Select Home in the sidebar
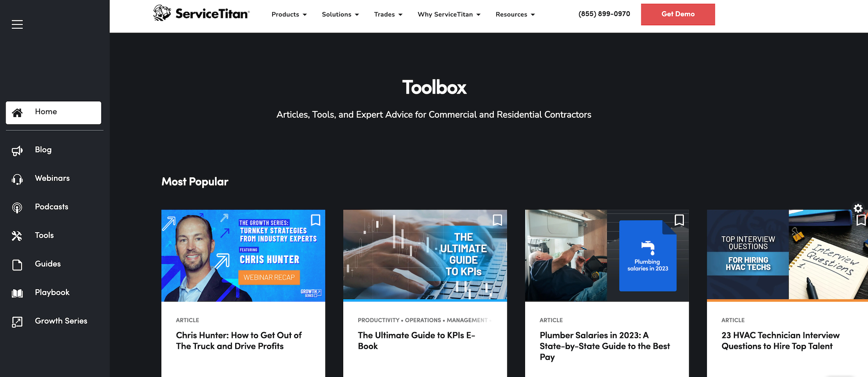The image size is (868, 377). (x=53, y=113)
